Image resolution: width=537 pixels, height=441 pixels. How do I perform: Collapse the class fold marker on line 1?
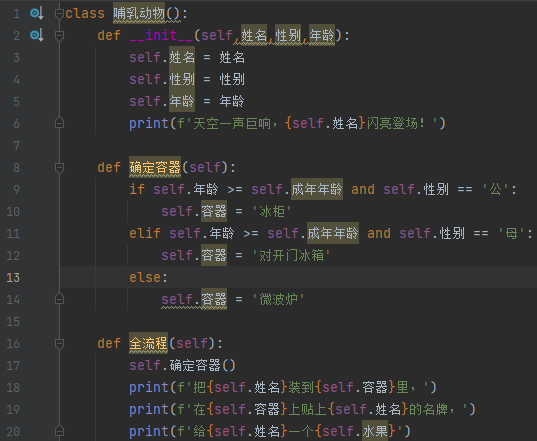point(59,13)
